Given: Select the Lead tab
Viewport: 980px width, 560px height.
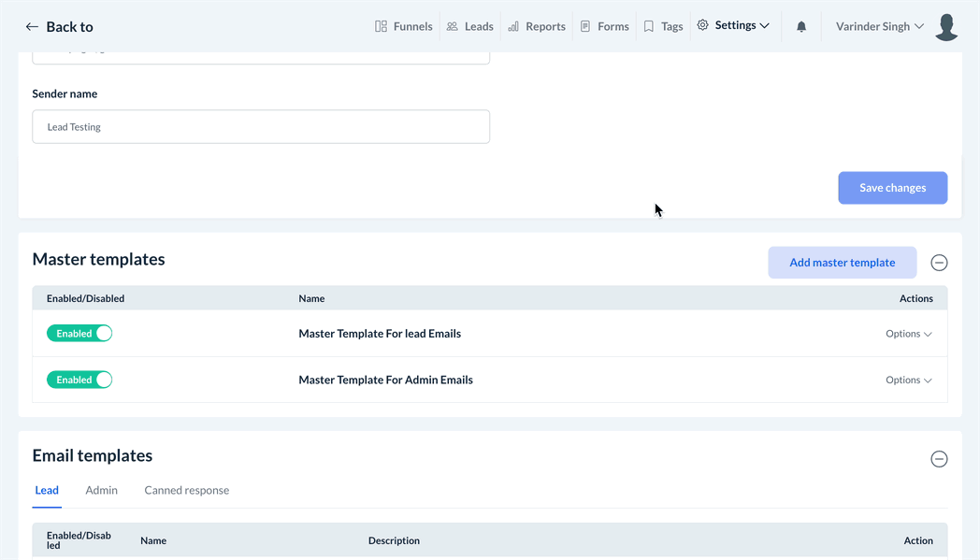Looking at the screenshot, I should pos(47,490).
